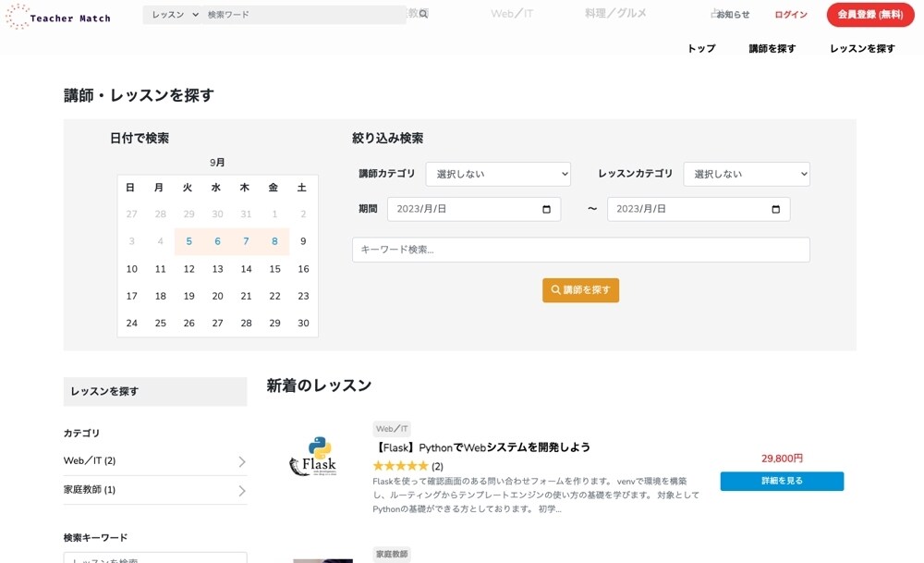Click the Teacher Match logo
Screen dimensions: 924x563
(57, 17)
